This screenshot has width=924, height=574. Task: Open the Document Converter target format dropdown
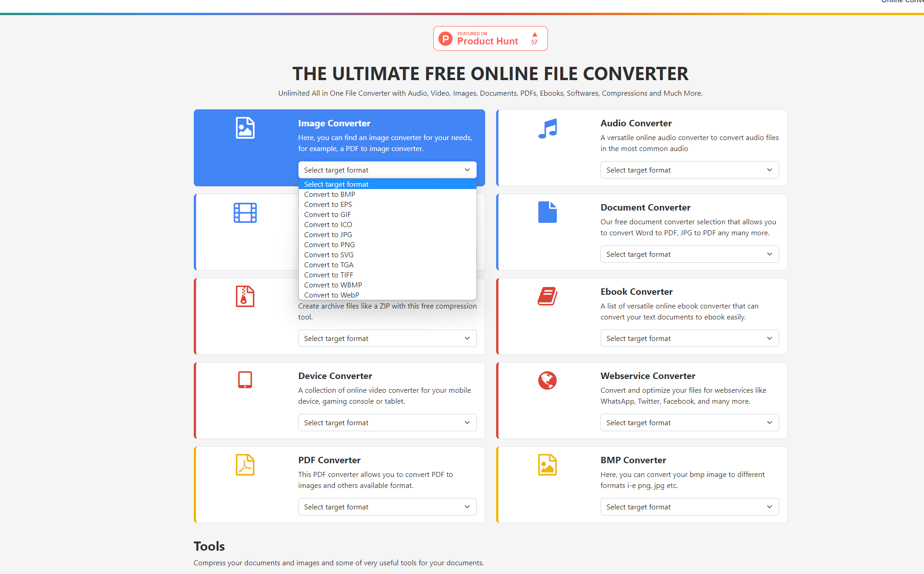coord(689,254)
